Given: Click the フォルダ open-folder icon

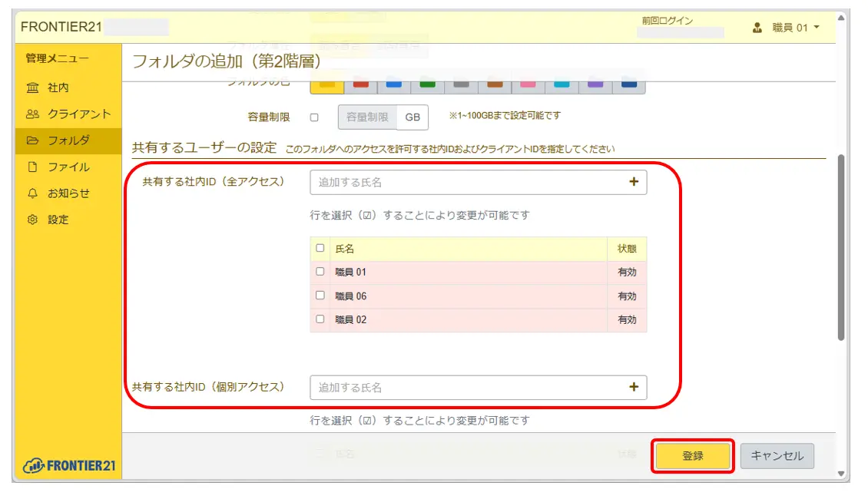Looking at the screenshot, I should coord(32,140).
